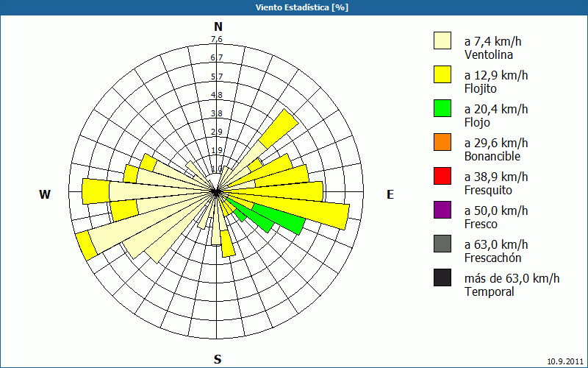The width and height of the screenshot is (588, 368).
Task: Click the 'Frescachón' legend label
Action: point(492,258)
